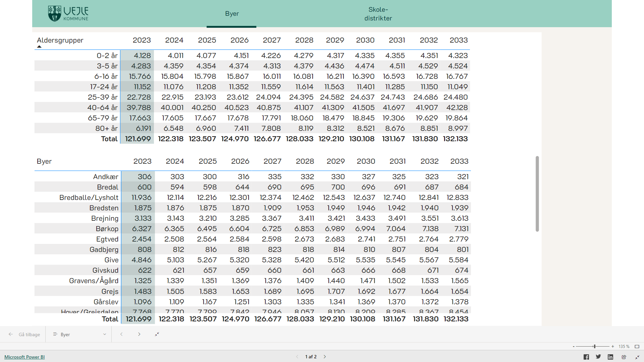
Task: Click the zoom in plus button
Action: (x=613, y=347)
